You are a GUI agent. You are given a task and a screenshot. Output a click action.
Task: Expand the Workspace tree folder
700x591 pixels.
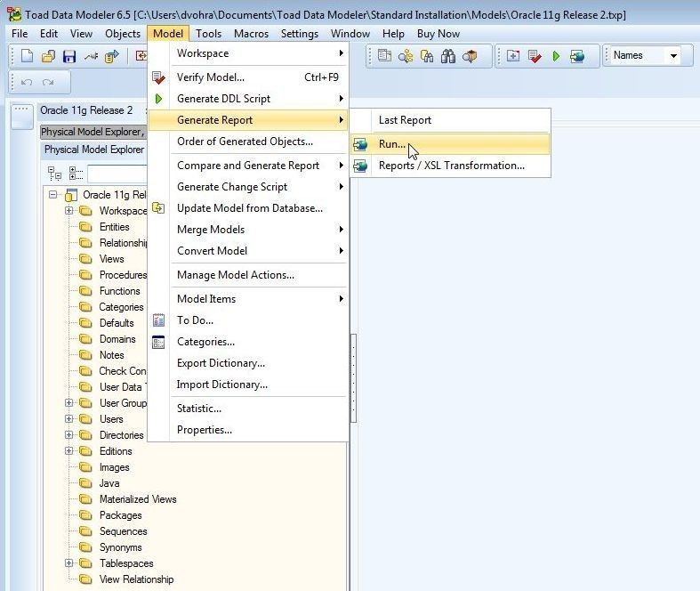pos(68,210)
